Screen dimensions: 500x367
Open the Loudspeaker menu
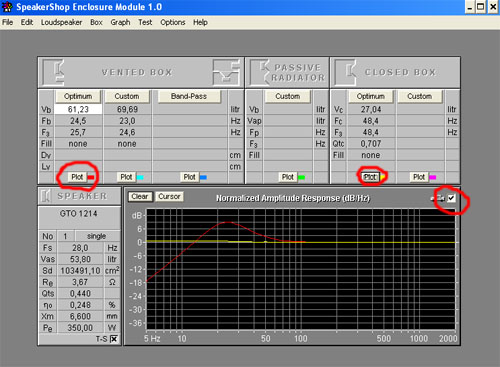click(x=61, y=22)
